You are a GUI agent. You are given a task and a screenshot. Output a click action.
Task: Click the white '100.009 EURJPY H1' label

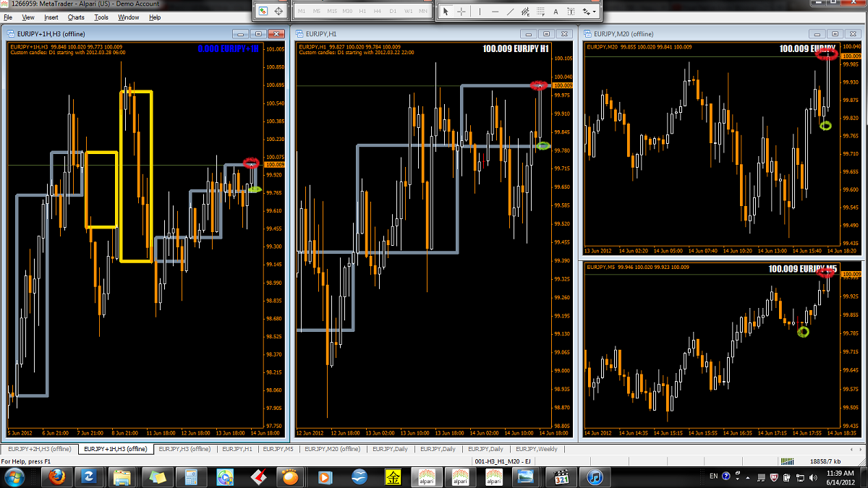point(517,49)
